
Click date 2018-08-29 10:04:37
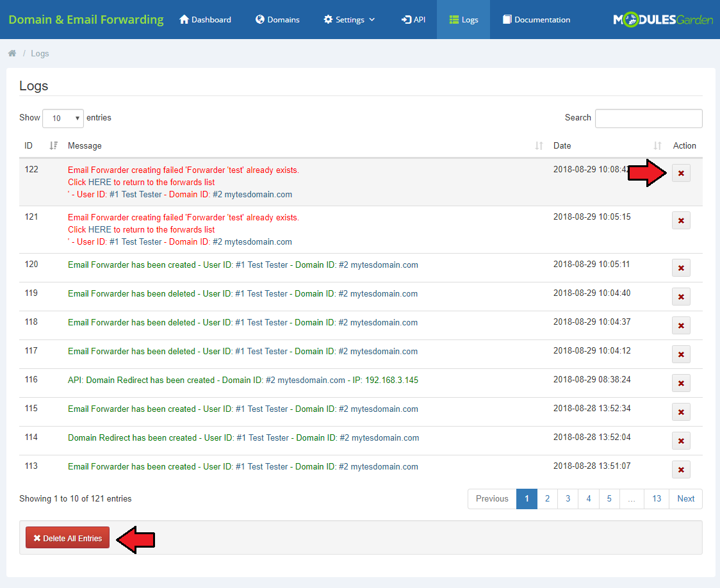point(592,322)
